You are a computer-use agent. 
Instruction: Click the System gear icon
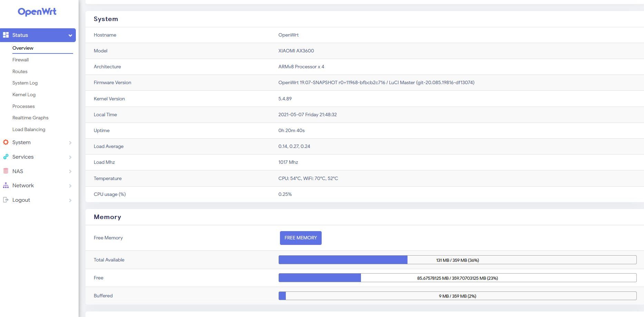pos(6,142)
